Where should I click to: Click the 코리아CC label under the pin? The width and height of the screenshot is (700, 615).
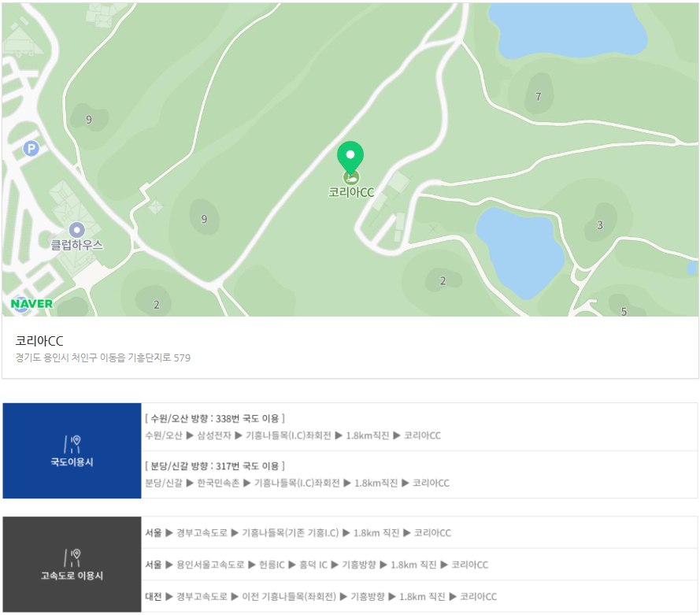(x=351, y=192)
